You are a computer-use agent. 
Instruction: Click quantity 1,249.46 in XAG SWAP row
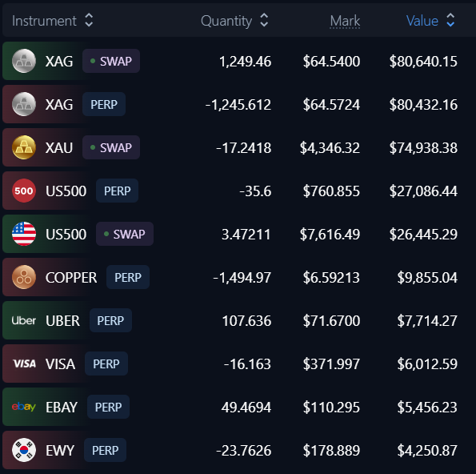(x=246, y=62)
